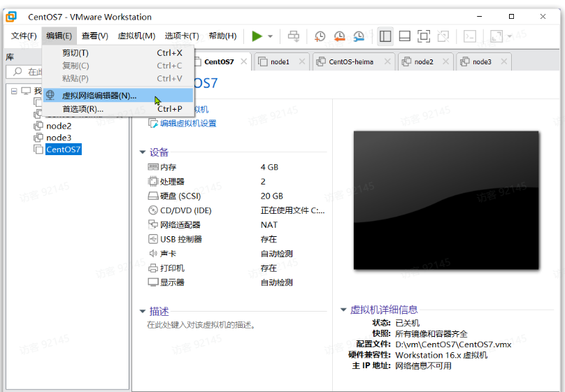This screenshot has height=392, width=565.
Task: Click the NAT network adapter value
Action: coord(269,224)
